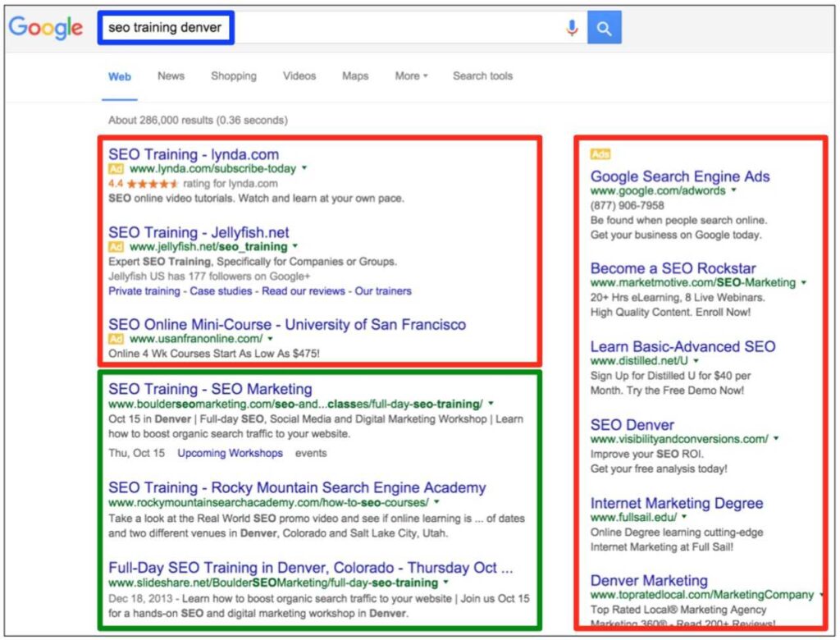Viewport: 840px width, 640px height.
Task: Expand the arrow beside www.jellyfish.net/seo_training
Action: click(x=295, y=246)
